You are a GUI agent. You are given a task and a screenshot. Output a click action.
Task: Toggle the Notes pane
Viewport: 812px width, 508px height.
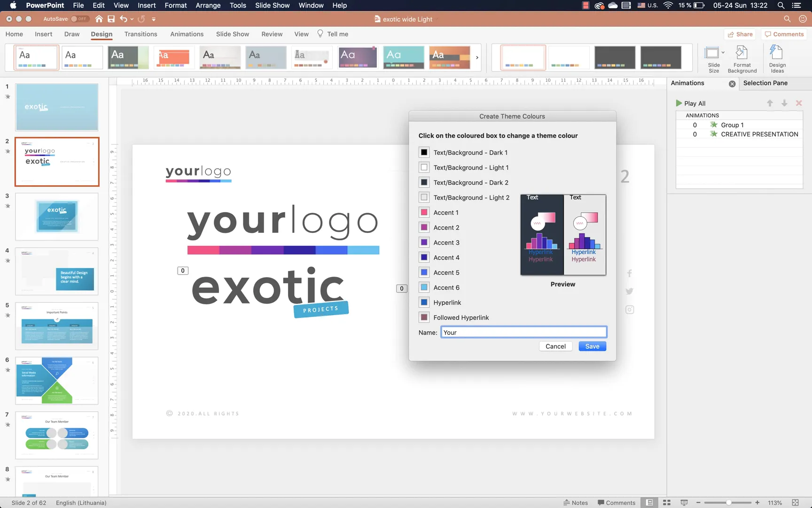576,502
